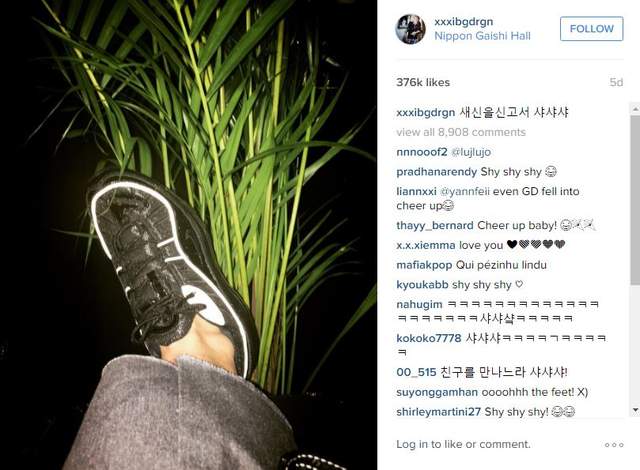Open the thayy_bernard commenter profile
The height and width of the screenshot is (470, 640).
pos(435,225)
